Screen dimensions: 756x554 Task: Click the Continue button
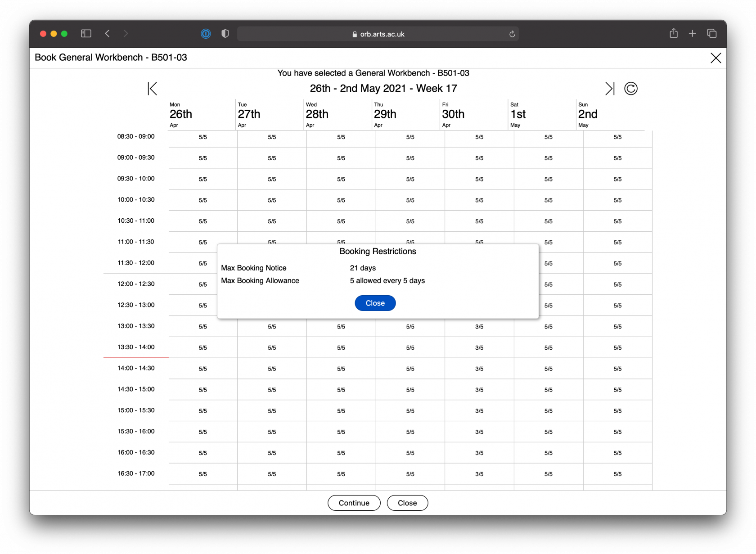354,503
